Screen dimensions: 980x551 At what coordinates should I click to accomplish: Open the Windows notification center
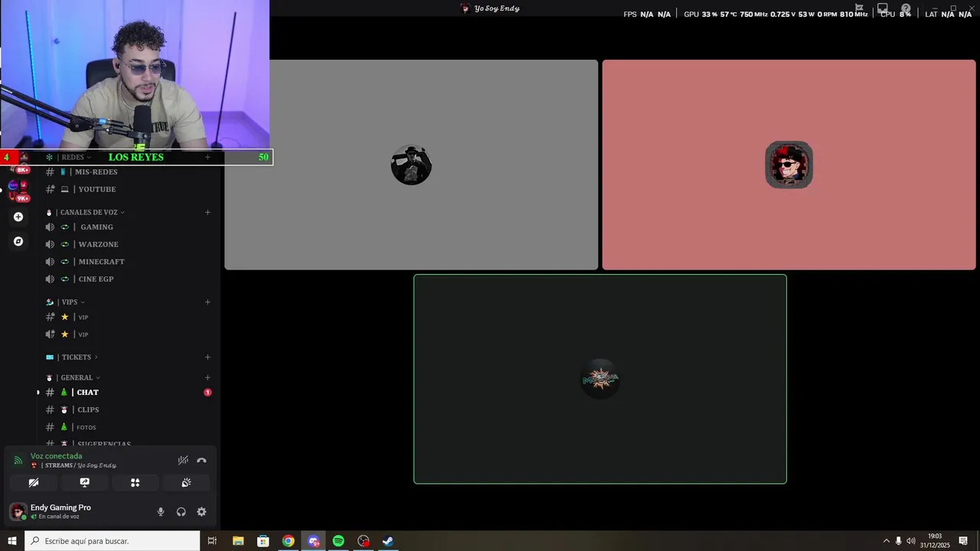click(x=963, y=541)
